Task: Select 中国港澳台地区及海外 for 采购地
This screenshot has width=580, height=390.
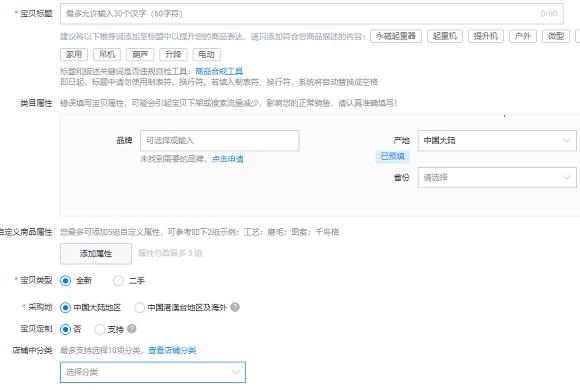Action: click(139, 307)
